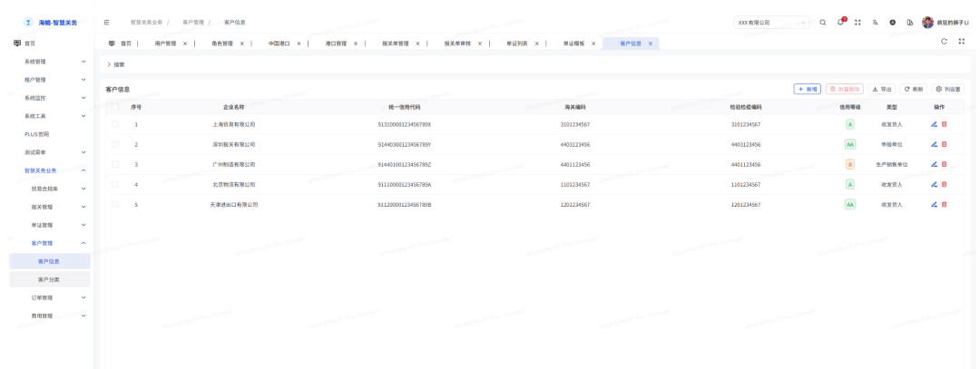Switch to the 单证列表 tab
The height and width of the screenshot is (369, 980).
coord(517,44)
